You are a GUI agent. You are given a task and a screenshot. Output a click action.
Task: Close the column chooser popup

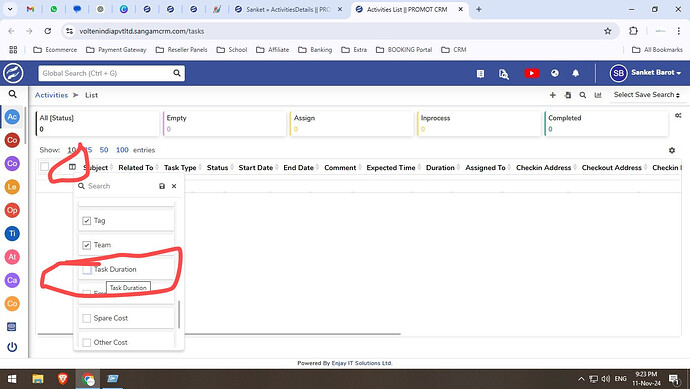tap(174, 186)
